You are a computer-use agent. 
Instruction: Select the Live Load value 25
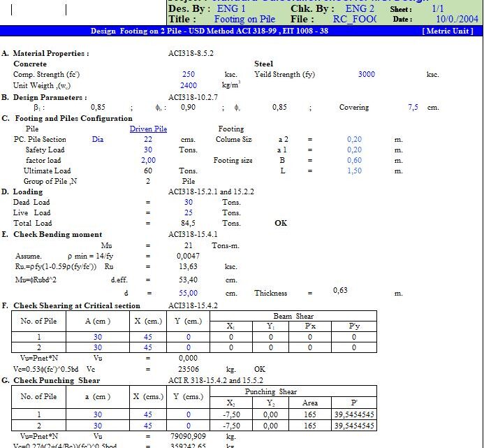(x=189, y=213)
